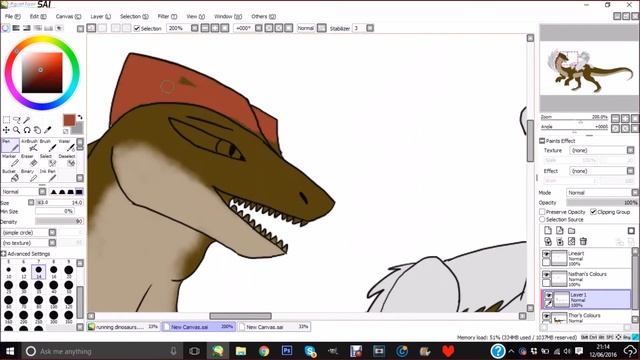Collapse the Paints Effect section
The image size is (640, 360).
(x=542, y=141)
